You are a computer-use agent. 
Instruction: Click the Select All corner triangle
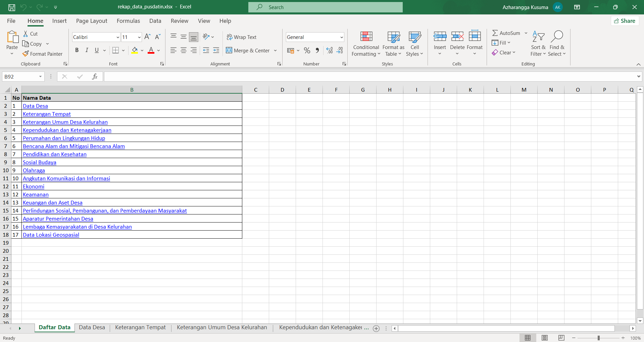tap(7, 90)
